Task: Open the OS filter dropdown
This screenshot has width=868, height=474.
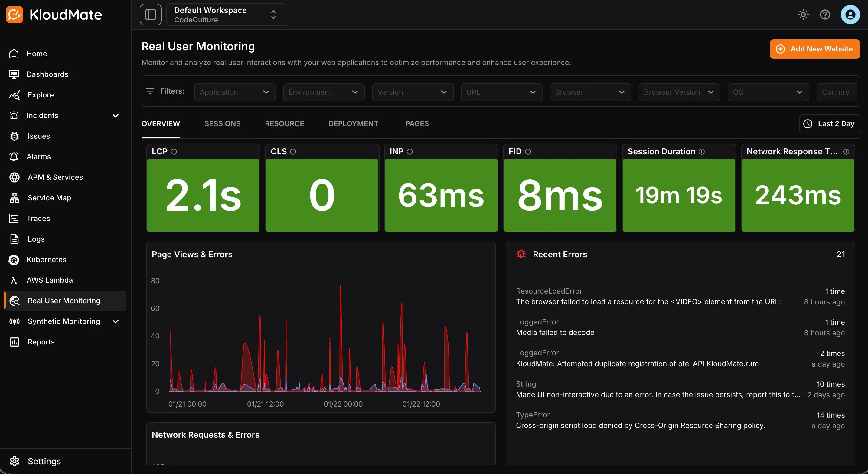Action: click(768, 92)
